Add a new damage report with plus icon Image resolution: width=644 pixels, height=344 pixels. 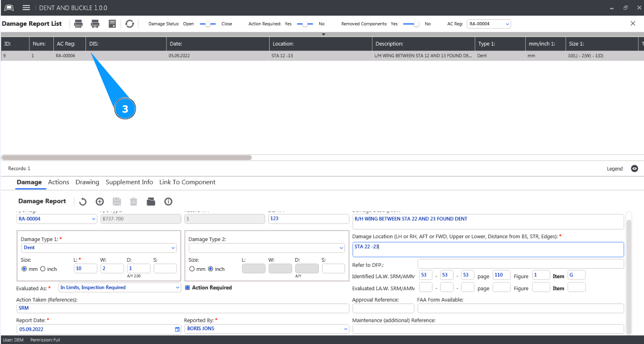coord(99,201)
